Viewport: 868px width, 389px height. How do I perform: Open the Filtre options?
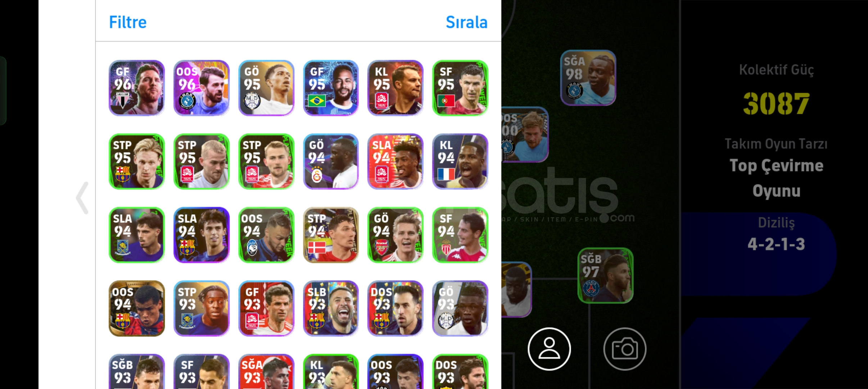tap(128, 22)
